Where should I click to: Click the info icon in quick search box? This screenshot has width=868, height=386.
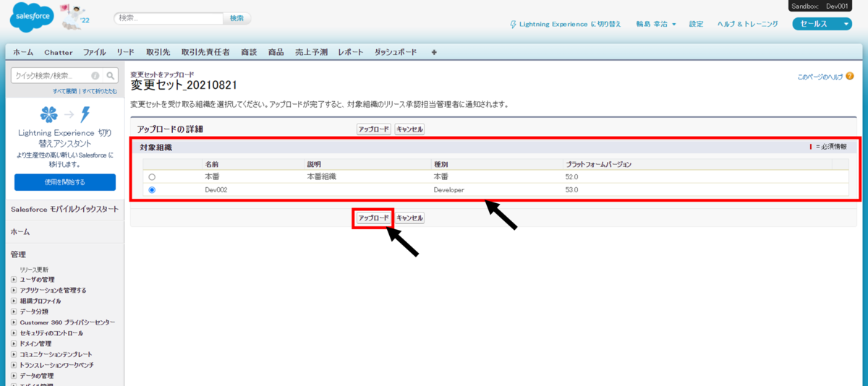95,75
